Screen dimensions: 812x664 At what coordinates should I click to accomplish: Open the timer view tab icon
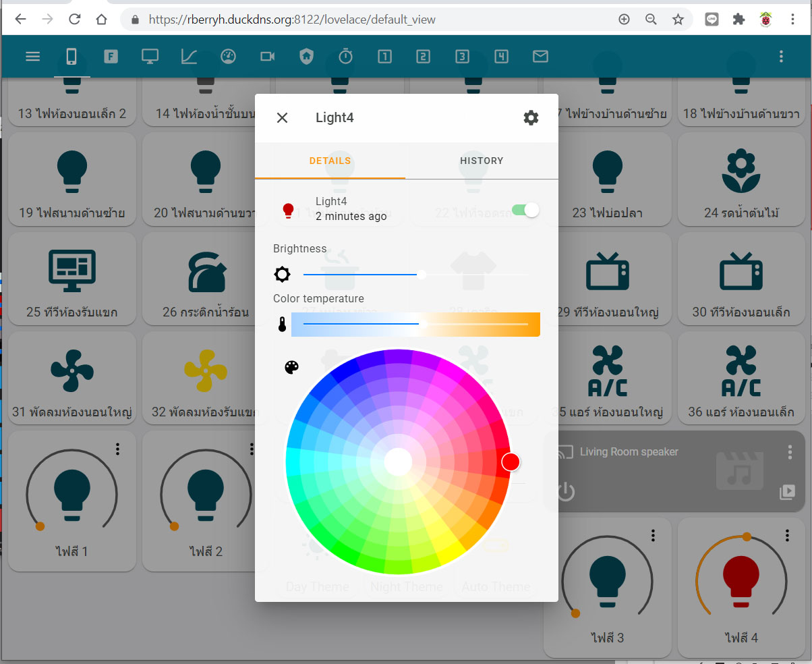pyautogui.click(x=345, y=57)
